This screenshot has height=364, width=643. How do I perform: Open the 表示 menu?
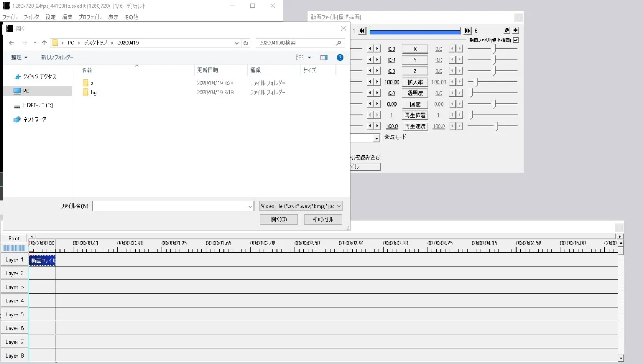pos(113,17)
